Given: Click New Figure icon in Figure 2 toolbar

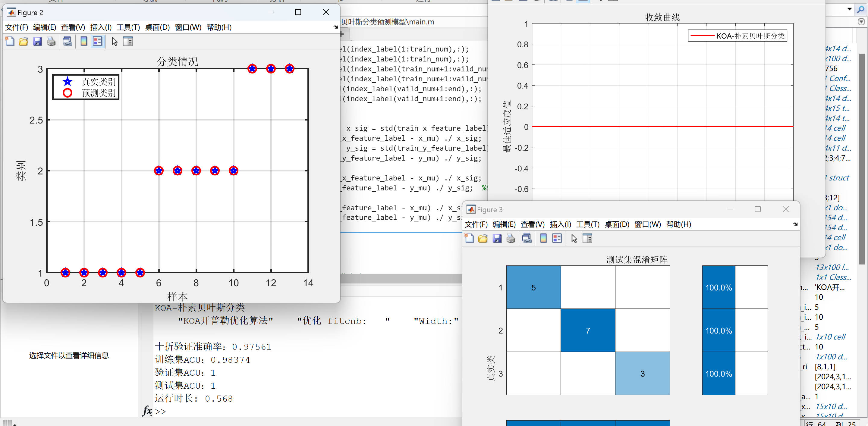Looking at the screenshot, I should [10, 41].
